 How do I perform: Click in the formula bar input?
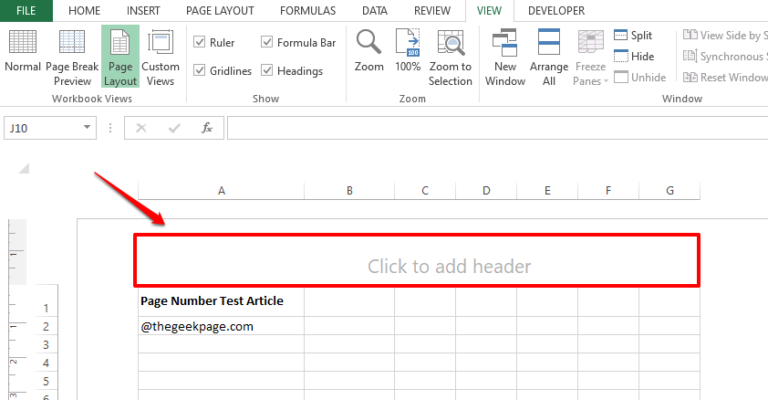click(497, 128)
